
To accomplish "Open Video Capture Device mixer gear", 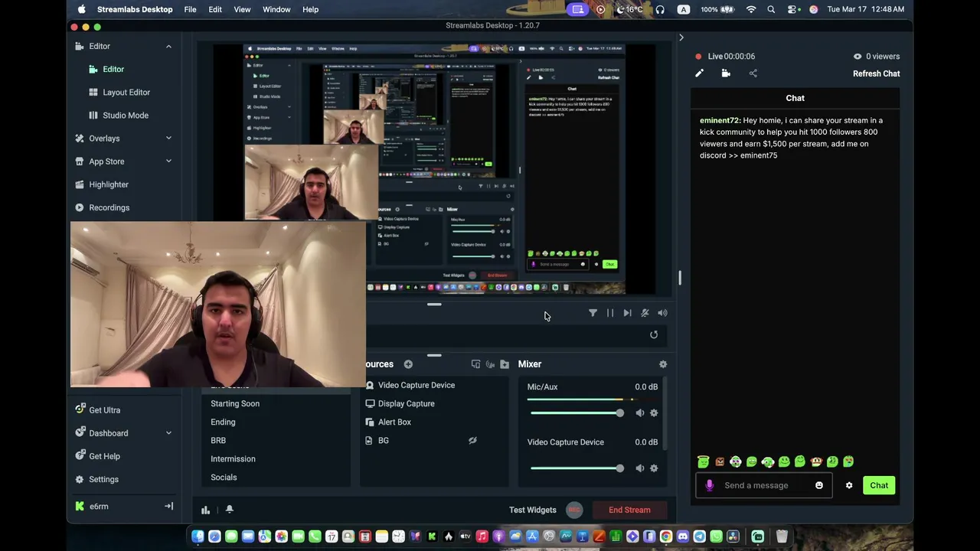I will pyautogui.click(x=654, y=468).
